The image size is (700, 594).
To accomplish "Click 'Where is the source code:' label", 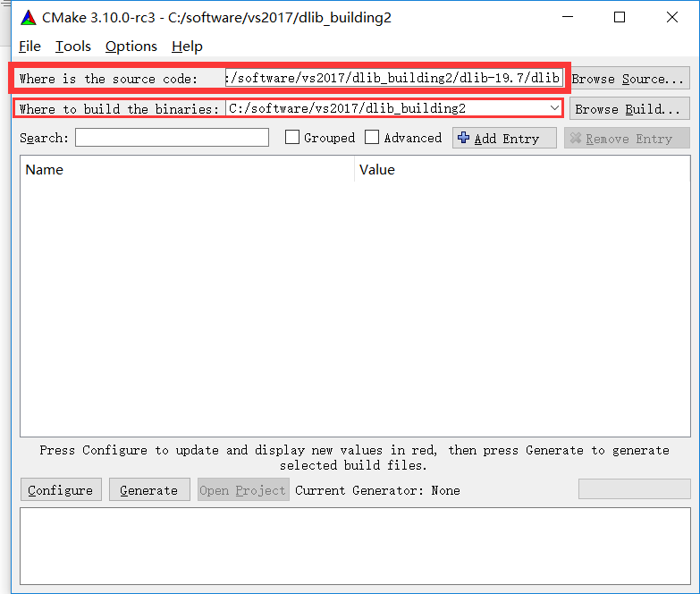I will pyautogui.click(x=108, y=79).
